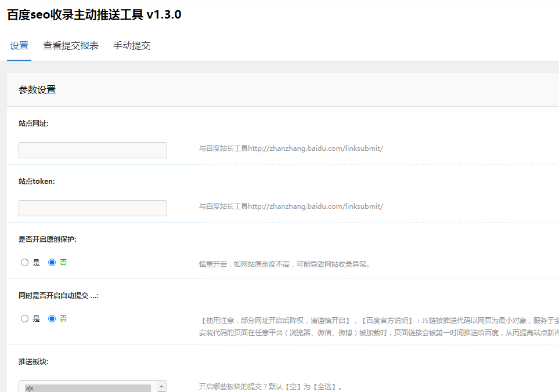Go to the 手动提交 tab
Image resolution: width=559 pixels, height=392 pixels.
132,46
